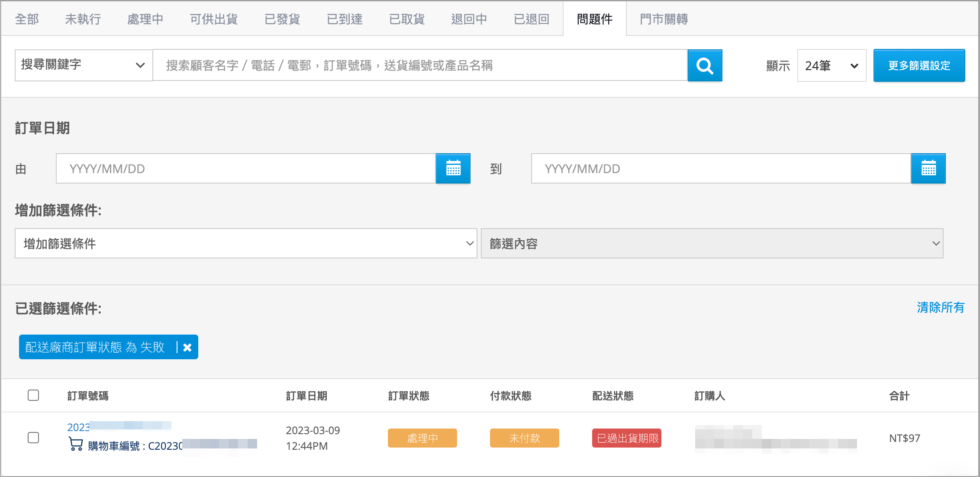The image size is (980, 477).
Task: Click the 未付款 payment status badge
Action: click(x=525, y=438)
